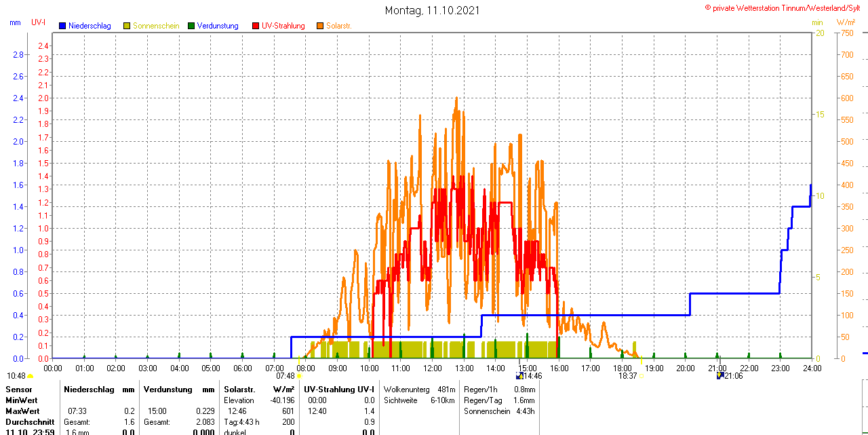Click the UV-I axis label at top left

(x=39, y=22)
